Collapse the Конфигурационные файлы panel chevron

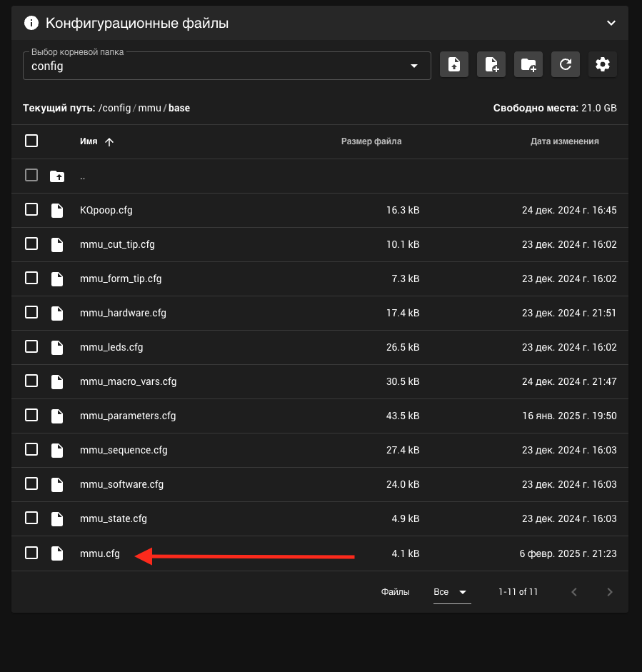[611, 23]
